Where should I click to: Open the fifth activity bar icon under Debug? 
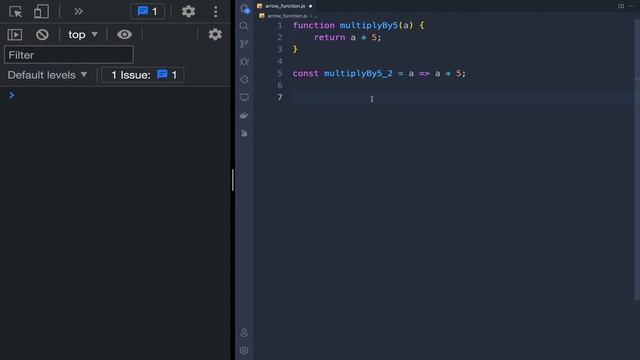244,80
